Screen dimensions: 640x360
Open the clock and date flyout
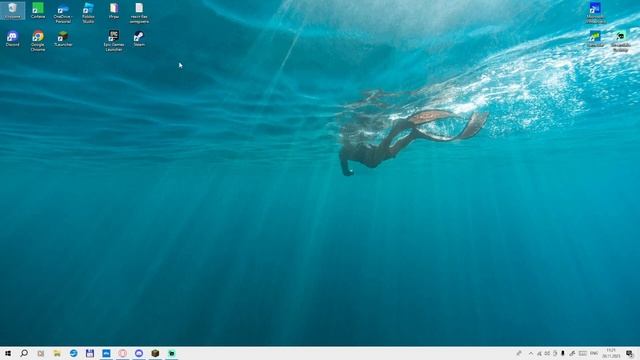click(611, 353)
